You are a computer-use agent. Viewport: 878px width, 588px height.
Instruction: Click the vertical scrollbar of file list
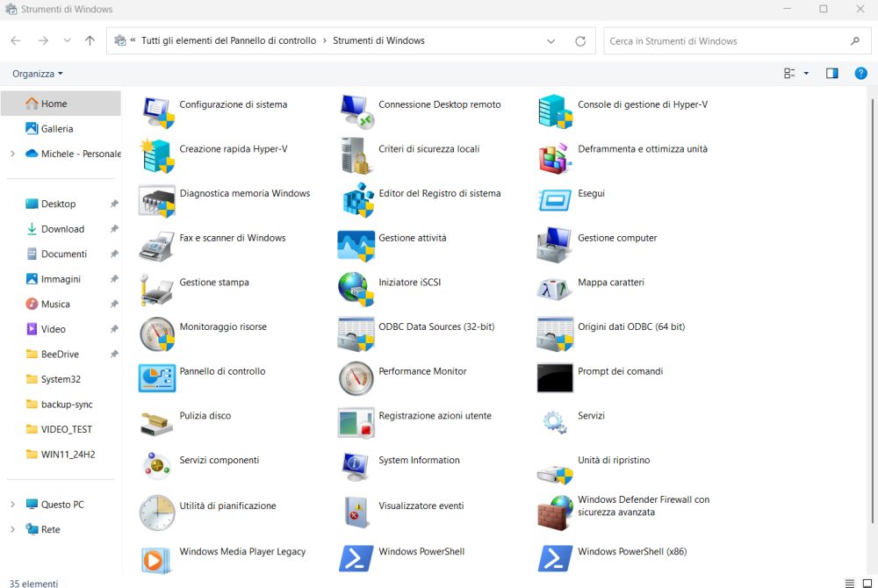[x=872, y=311]
